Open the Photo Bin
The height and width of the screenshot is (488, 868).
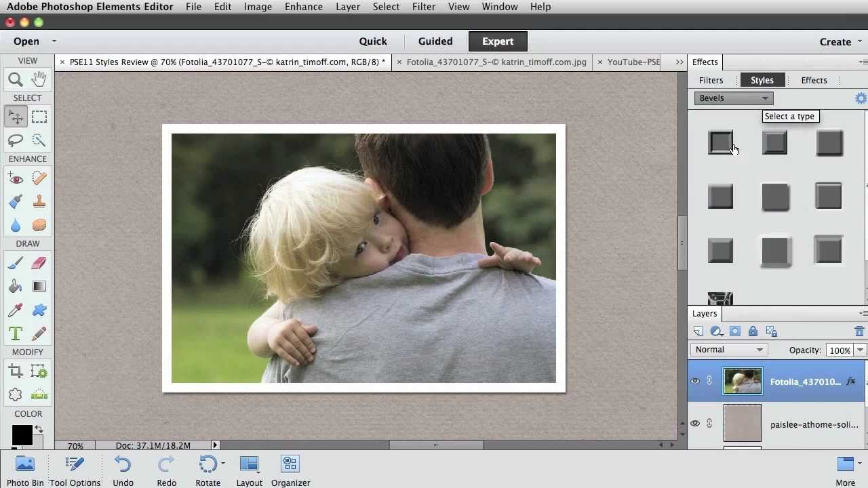pyautogui.click(x=25, y=471)
